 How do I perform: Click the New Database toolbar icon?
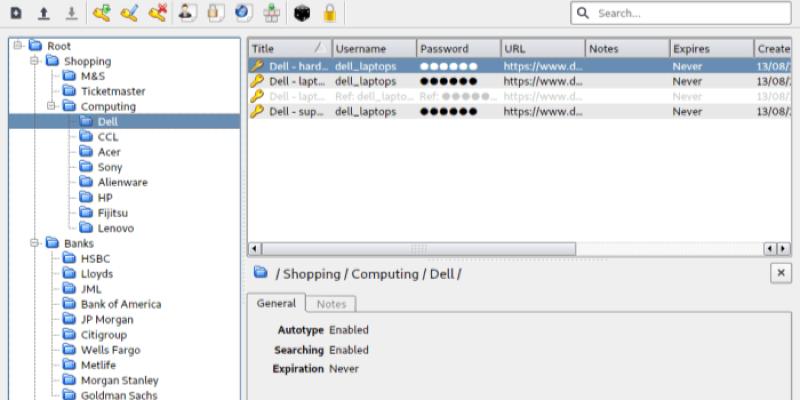pos(15,14)
